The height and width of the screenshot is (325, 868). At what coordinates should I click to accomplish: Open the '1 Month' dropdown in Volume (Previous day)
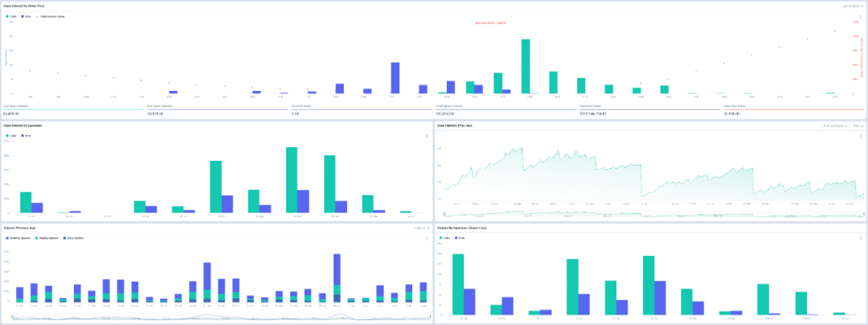(422, 228)
